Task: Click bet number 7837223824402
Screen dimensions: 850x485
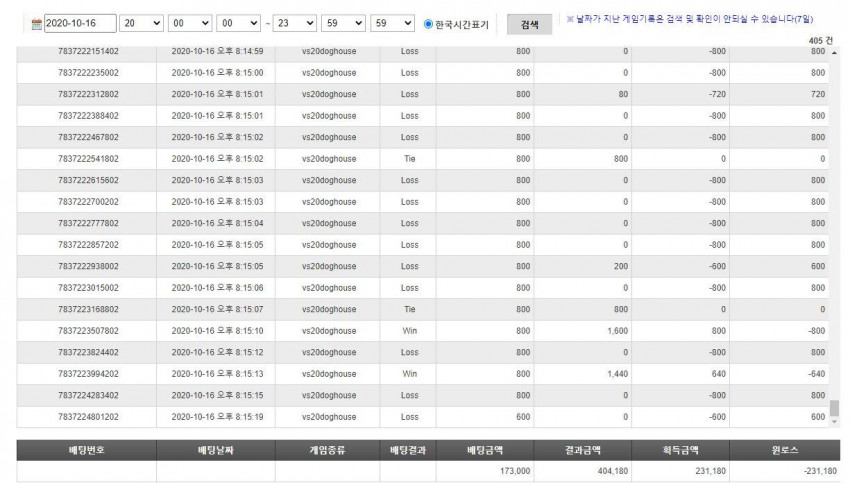Action: pos(88,352)
